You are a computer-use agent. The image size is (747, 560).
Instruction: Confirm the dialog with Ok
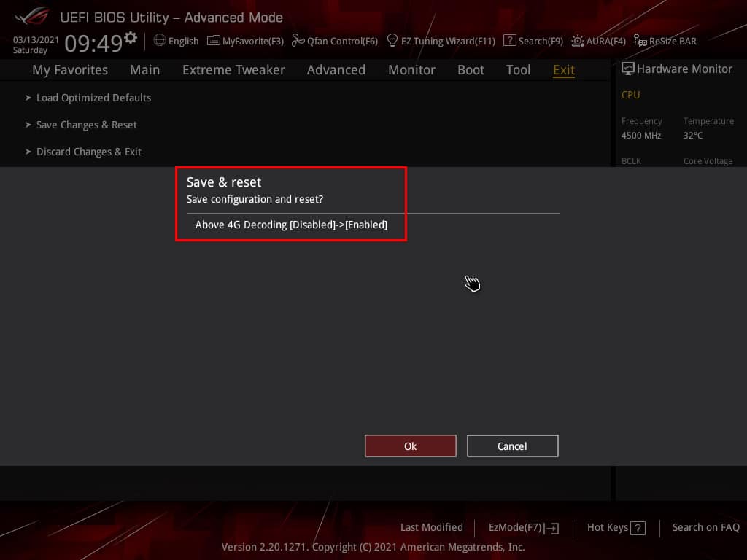click(x=410, y=446)
